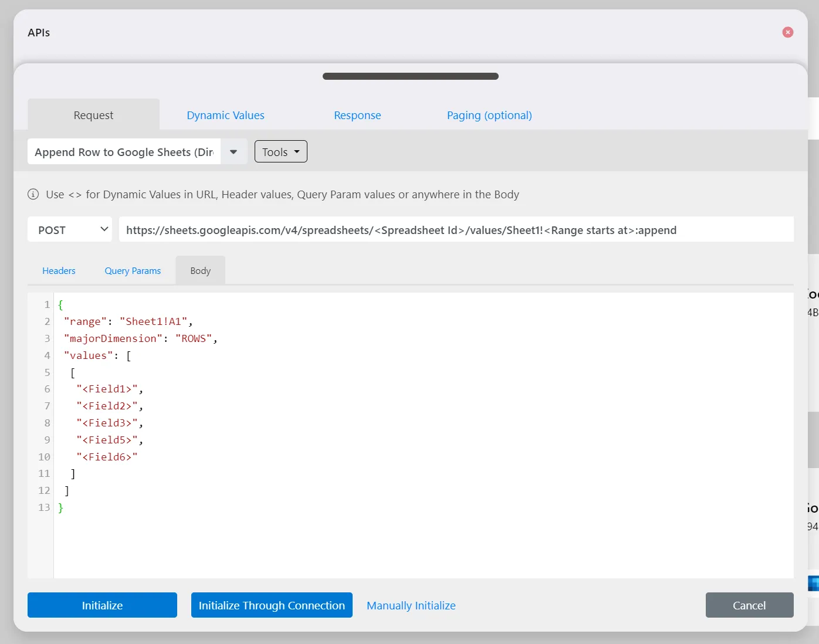Open the POST method selector
This screenshot has height=644, width=819.
[70, 229]
